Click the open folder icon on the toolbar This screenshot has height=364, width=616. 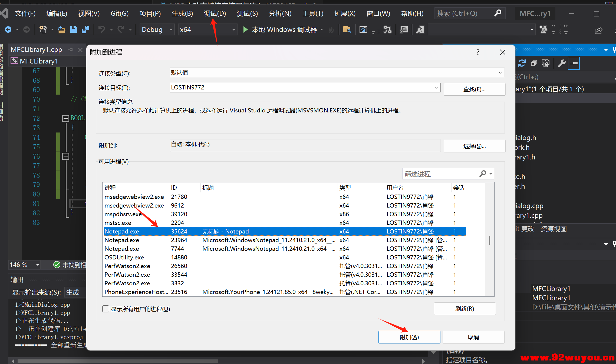(x=61, y=29)
